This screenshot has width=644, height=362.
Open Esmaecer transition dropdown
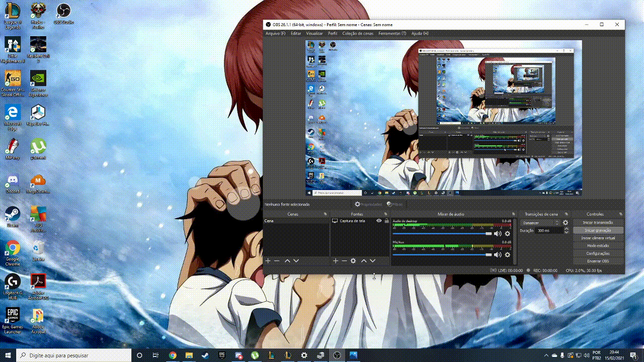coord(540,223)
